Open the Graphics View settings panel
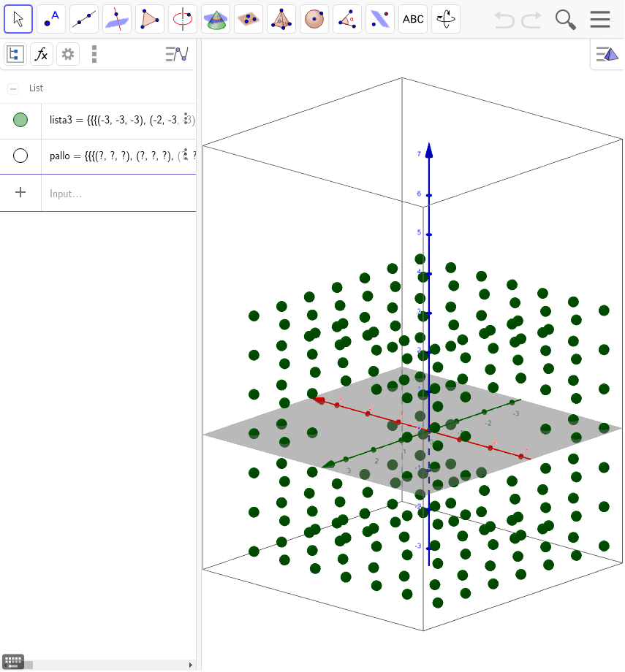The image size is (625, 672). [607, 53]
